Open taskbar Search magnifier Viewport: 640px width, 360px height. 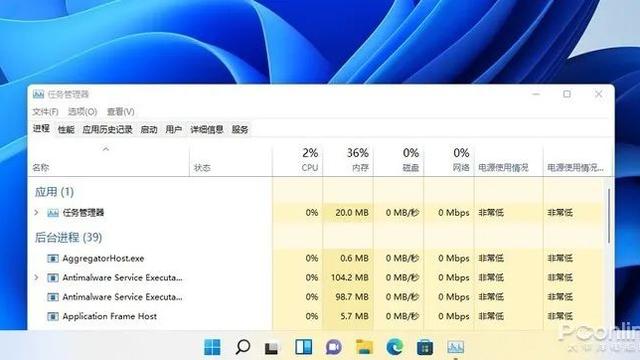(x=243, y=347)
